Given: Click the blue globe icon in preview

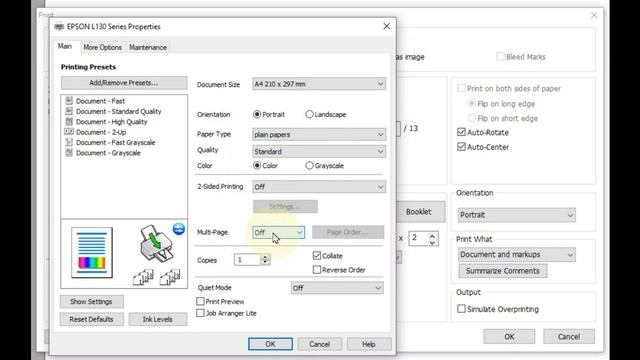Looking at the screenshot, I should tap(179, 229).
